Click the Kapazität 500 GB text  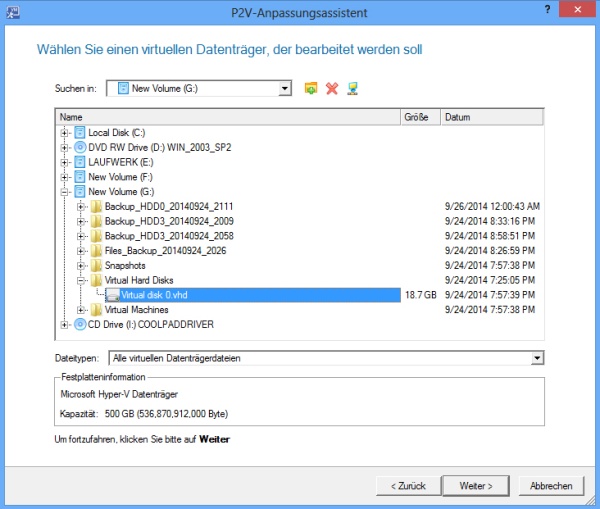144,414
